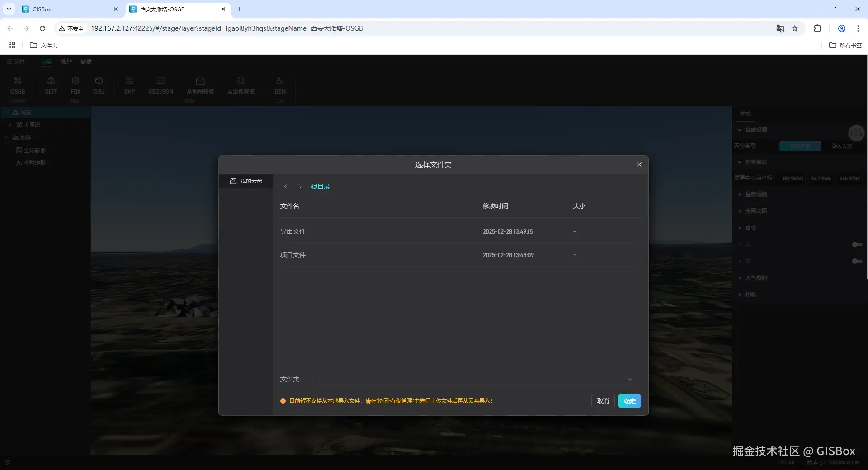The height and width of the screenshot is (470, 868).
Task: Collapse the 地球 tree node
Action: (7, 137)
